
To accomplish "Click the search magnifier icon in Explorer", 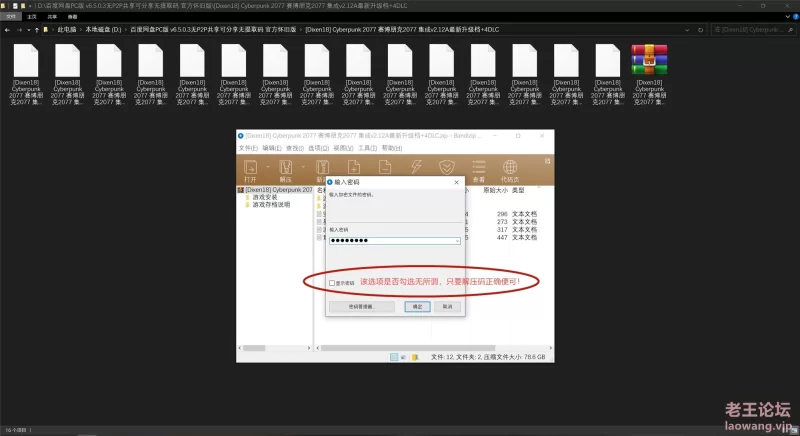I will [x=791, y=30].
